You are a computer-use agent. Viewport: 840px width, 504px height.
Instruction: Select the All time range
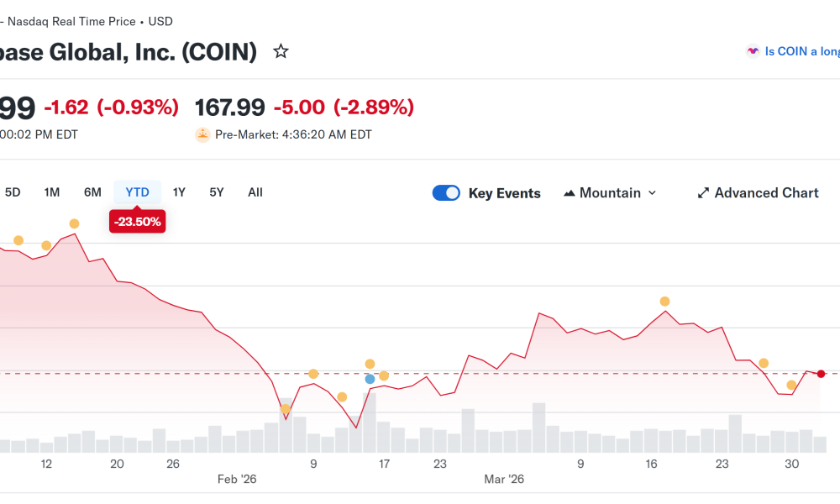point(255,192)
